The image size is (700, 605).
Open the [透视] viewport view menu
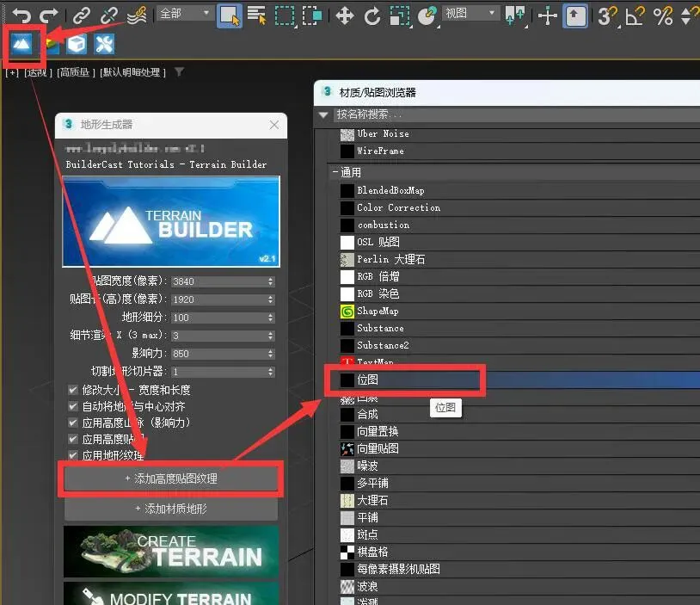38,72
